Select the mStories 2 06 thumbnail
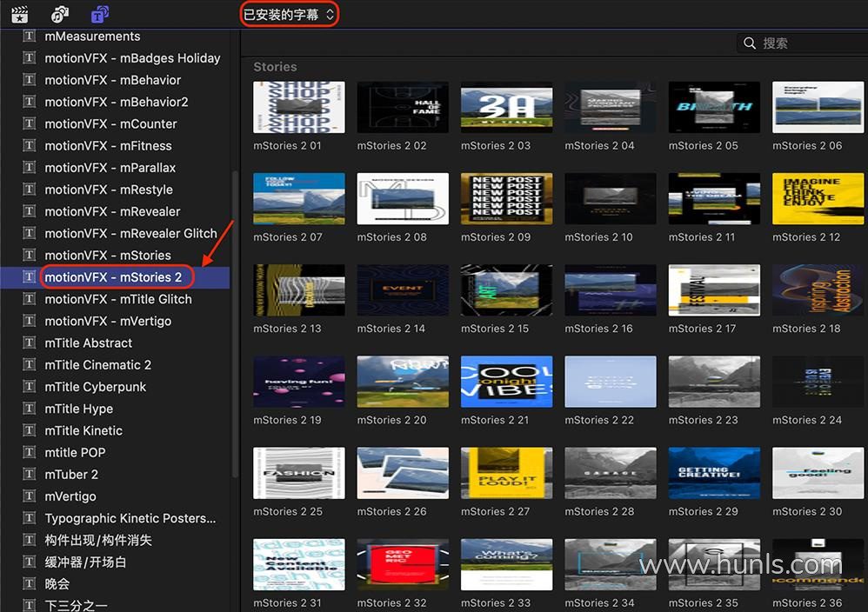 pyautogui.click(x=818, y=107)
